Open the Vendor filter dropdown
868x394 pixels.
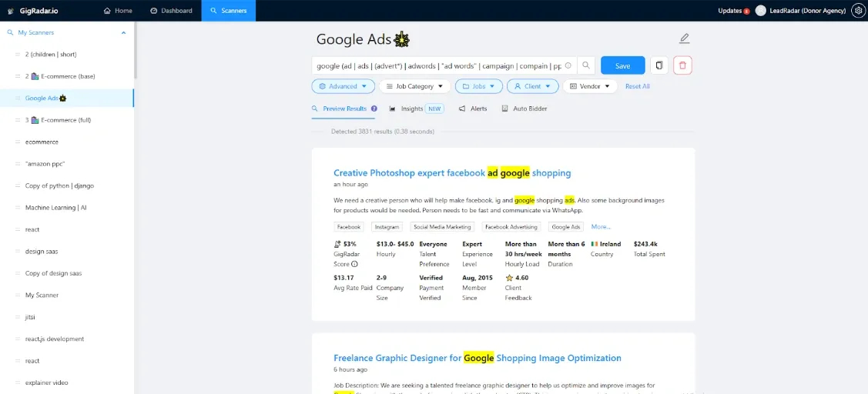(590, 86)
